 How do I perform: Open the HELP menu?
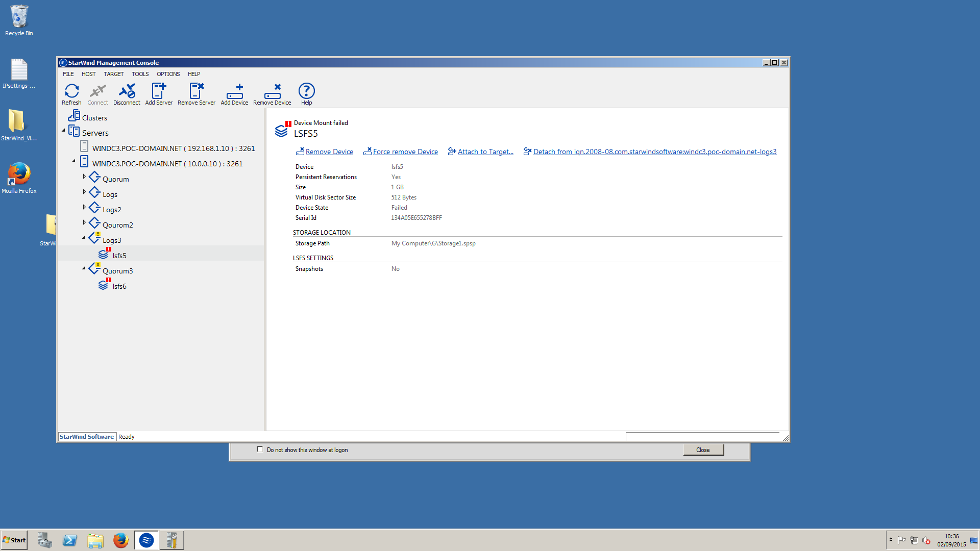194,74
